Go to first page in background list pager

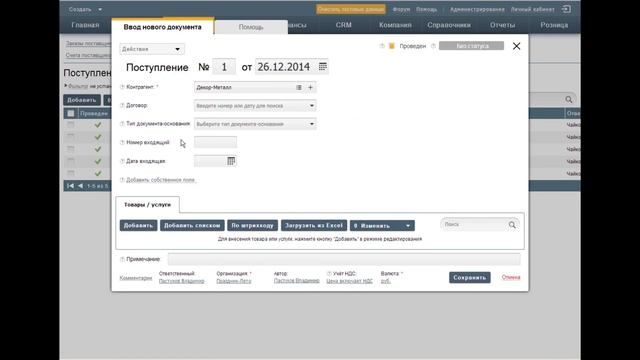tap(70, 186)
